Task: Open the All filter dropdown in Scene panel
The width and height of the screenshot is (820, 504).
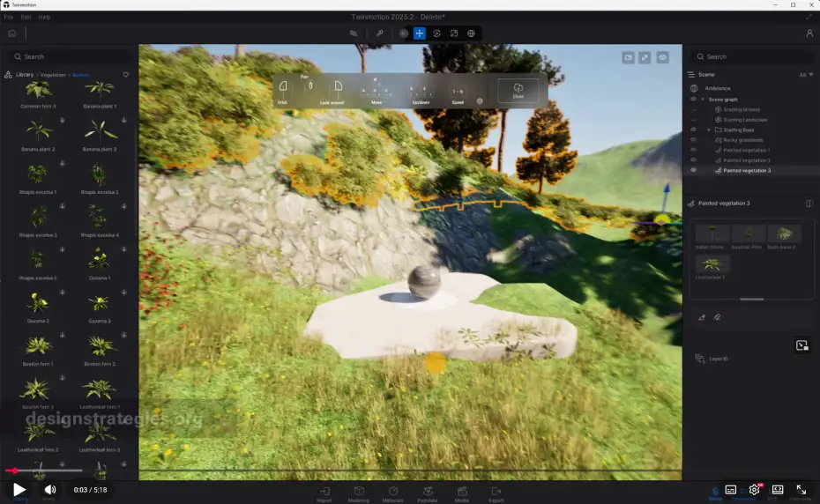Action: [x=806, y=75]
